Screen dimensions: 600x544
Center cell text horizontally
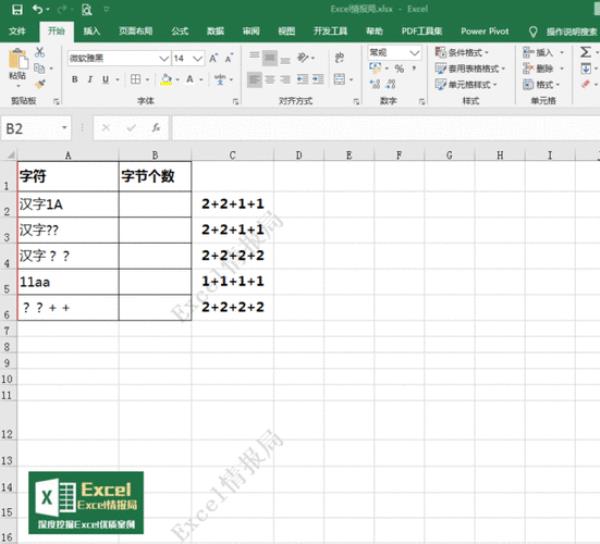270,79
